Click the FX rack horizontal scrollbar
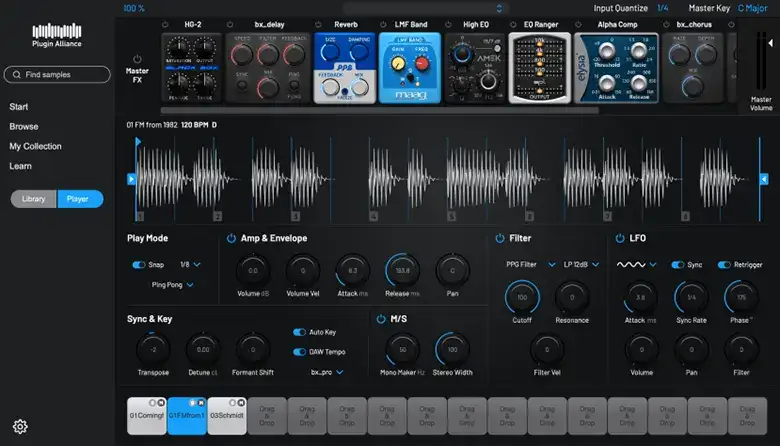780x446 pixels. 380,110
